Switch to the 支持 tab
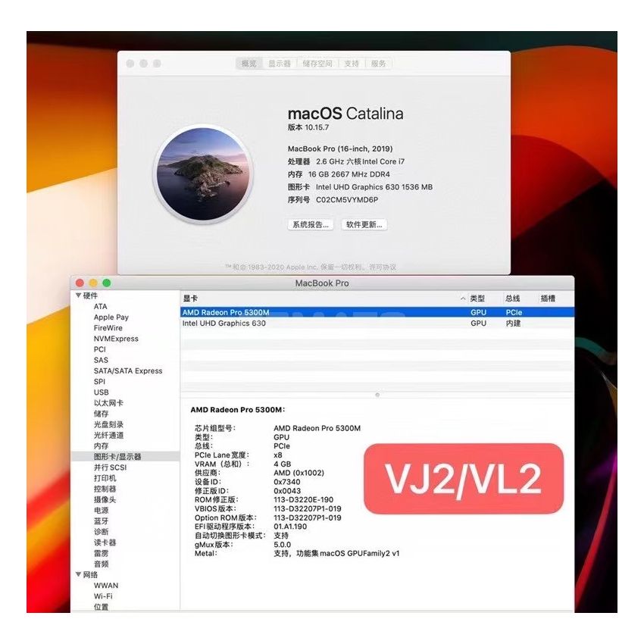644x644 pixels. click(352, 64)
